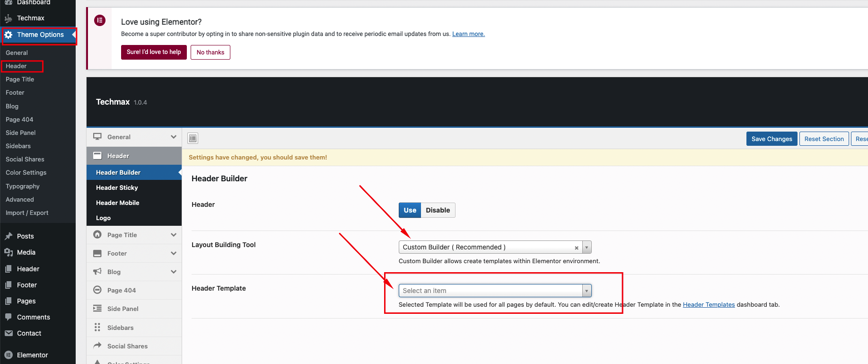Screen dimensions: 868x364
Task: Click the Contact envelope icon
Action: tap(9, 333)
